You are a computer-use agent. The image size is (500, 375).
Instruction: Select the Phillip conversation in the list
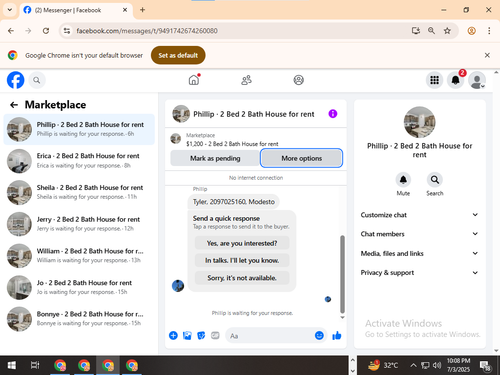[x=79, y=129]
